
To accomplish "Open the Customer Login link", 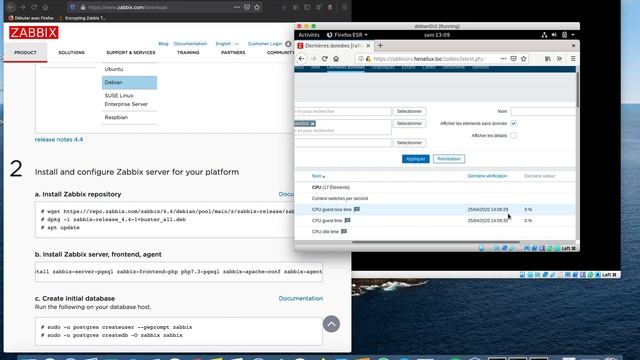I will pos(265,44).
